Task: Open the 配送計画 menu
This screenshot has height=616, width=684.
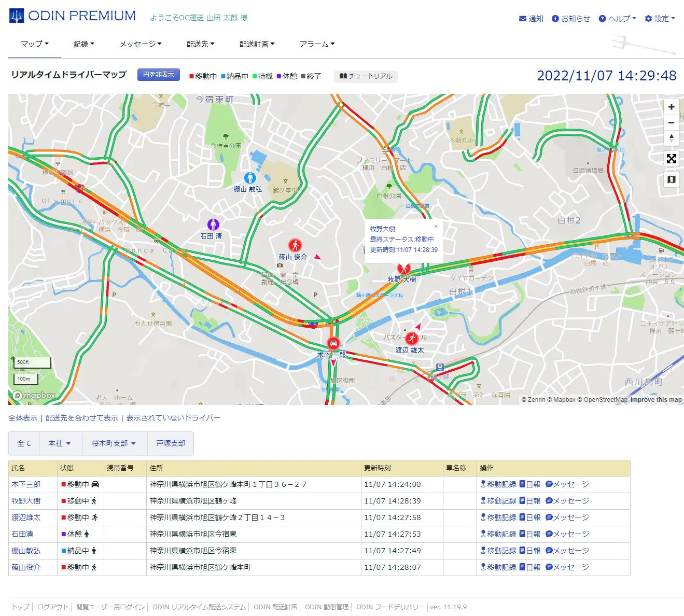Action: click(x=257, y=44)
